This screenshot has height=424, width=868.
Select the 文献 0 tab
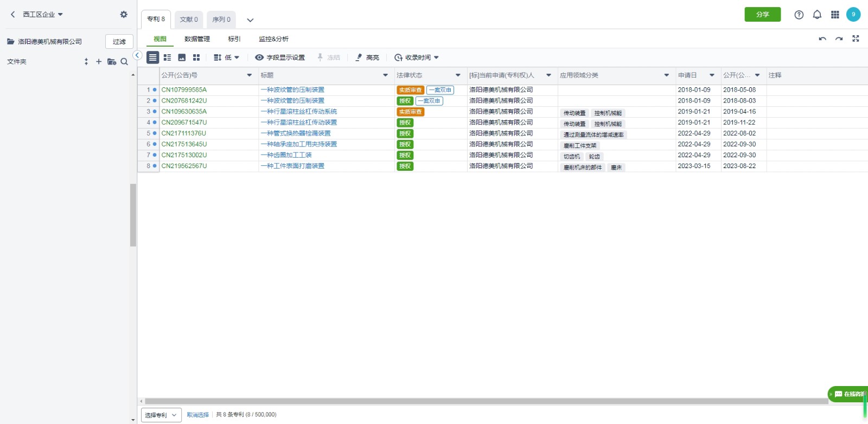[x=189, y=20]
